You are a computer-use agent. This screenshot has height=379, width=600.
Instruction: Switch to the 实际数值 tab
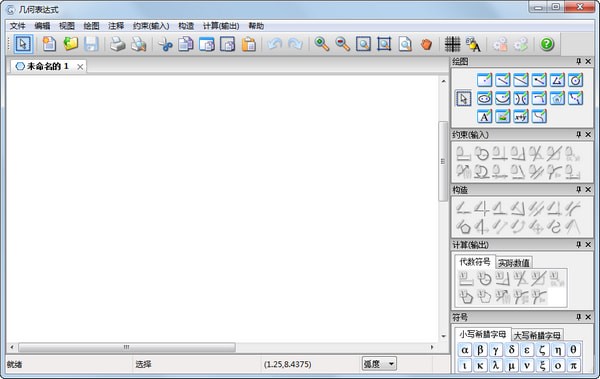click(x=514, y=263)
